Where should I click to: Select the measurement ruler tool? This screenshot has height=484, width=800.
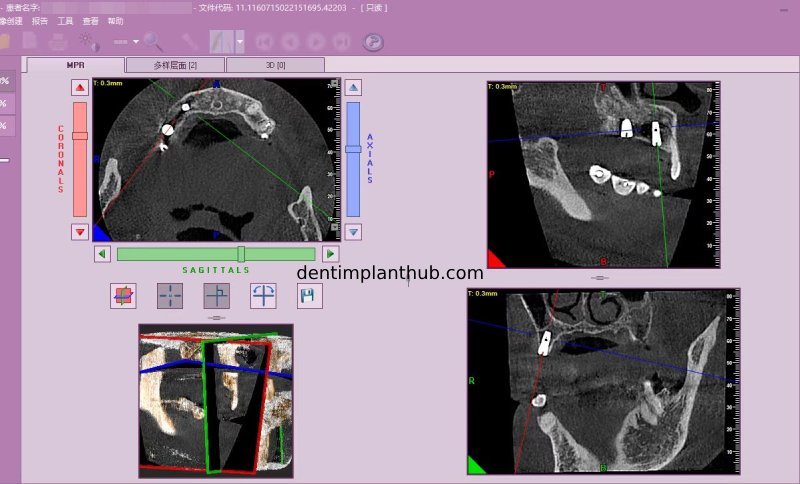[189, 41]
